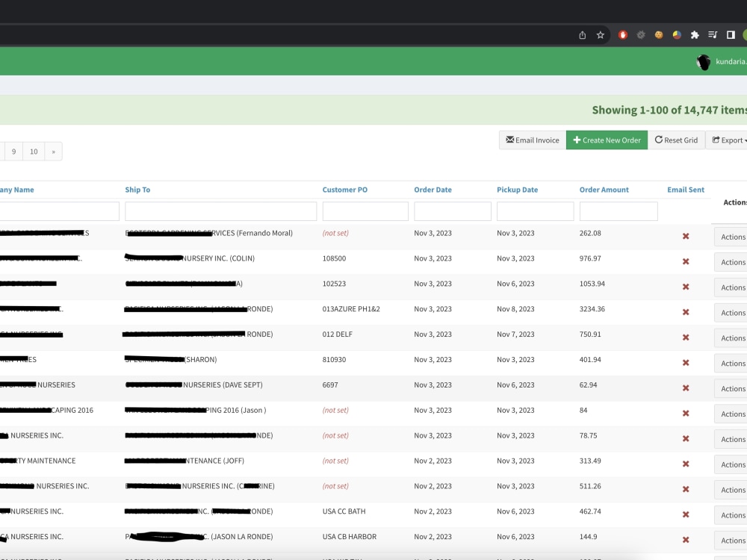Click the Reset Grid refresh icon
The image size is (747, 560).
tap(660, 140)
